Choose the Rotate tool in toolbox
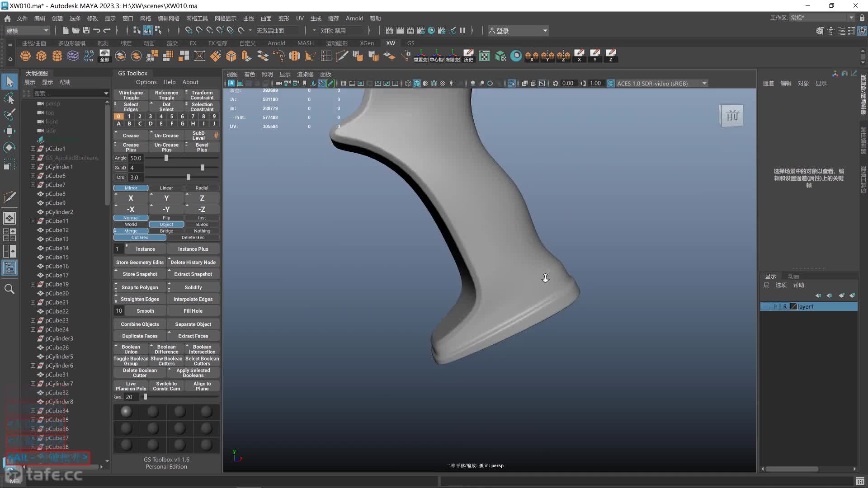 pyautogui.click(x=9, y=148)
